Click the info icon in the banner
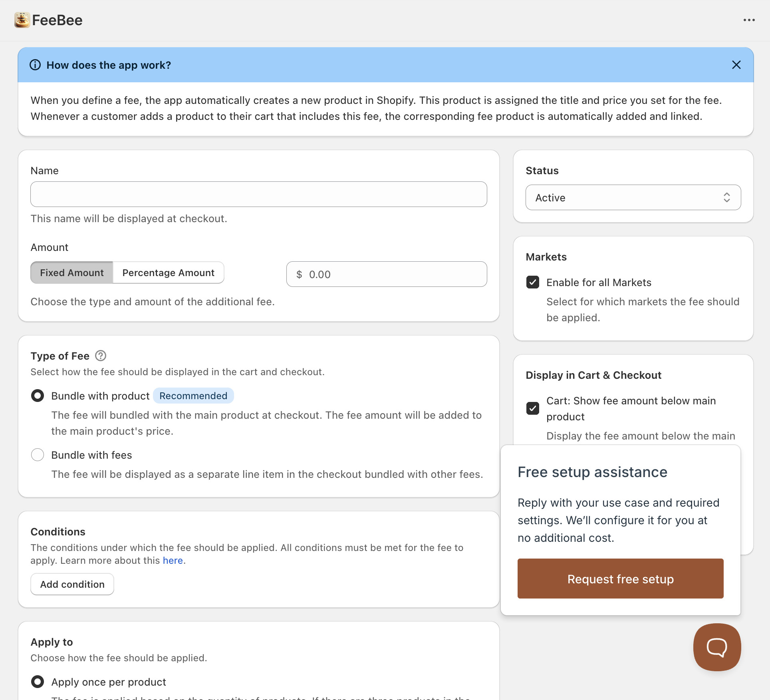The height and width of the screenshot is (700, 770). [35, 65]
